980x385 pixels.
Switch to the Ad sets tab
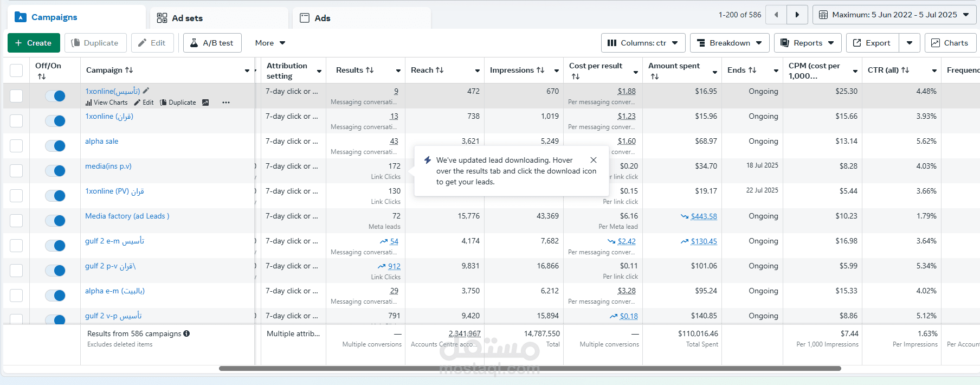coord(219,18)
